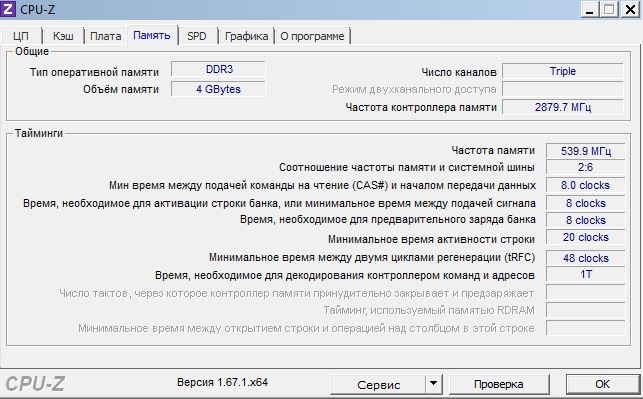Image resolution: width=643 pixels, height=399 pixels.
Task: Click the 'Режим двухканального доступа' label
Action: click(414, 89)
